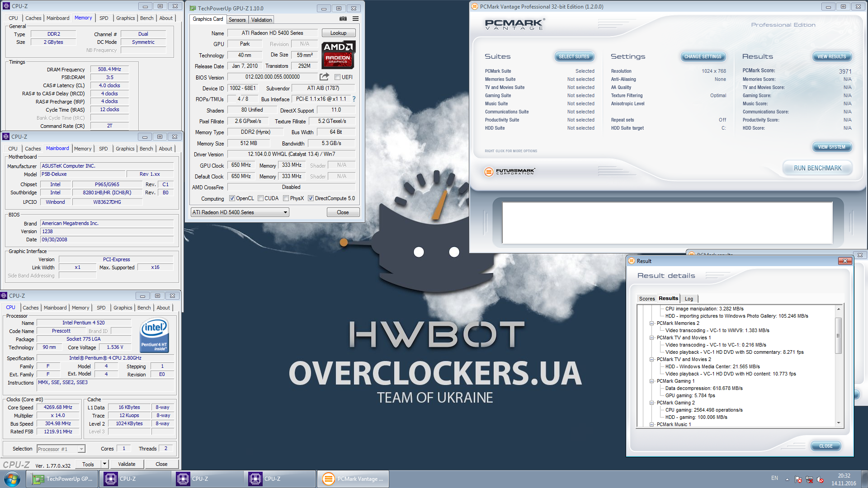Click the Intel Pentium 4 HT logo in CPU-Z
The height and width of the screenshot is (488, 868).
(x=155, y=335)
